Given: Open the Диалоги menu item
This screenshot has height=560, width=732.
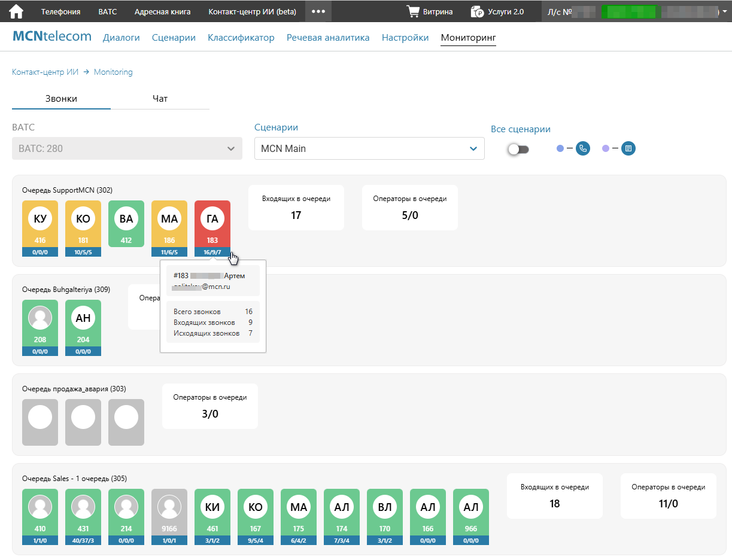Looking at the screenshot, I should [x=122, y=38].
